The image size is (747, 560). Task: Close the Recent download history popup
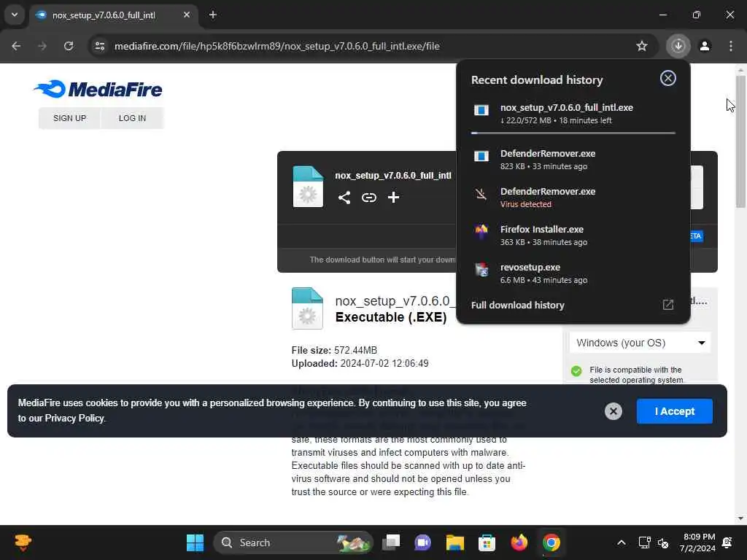point(668,78)
